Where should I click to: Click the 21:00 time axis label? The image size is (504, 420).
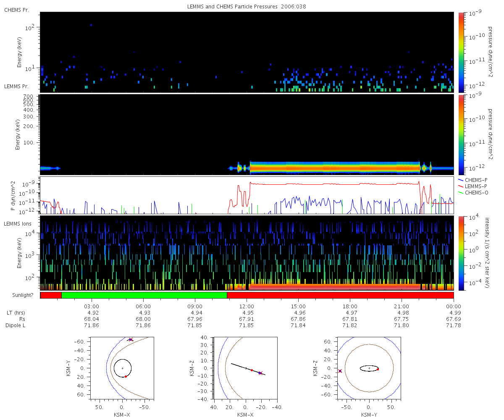tap(402, 306)
